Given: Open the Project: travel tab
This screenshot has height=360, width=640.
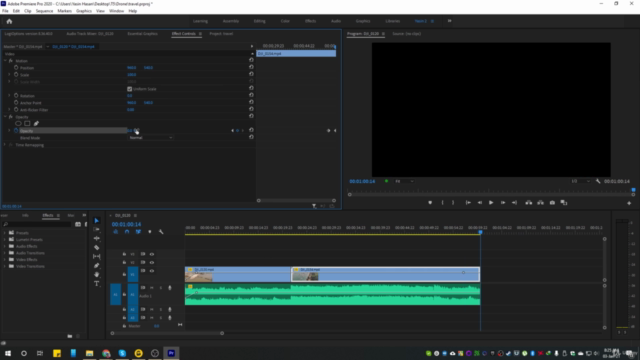Looking at the screenshot, I should [221, 33].
